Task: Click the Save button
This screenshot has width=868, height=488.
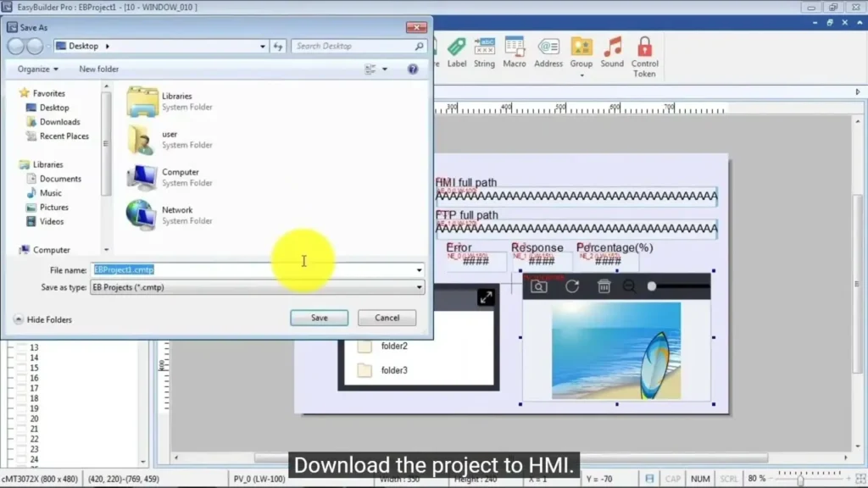Action: 319,318
